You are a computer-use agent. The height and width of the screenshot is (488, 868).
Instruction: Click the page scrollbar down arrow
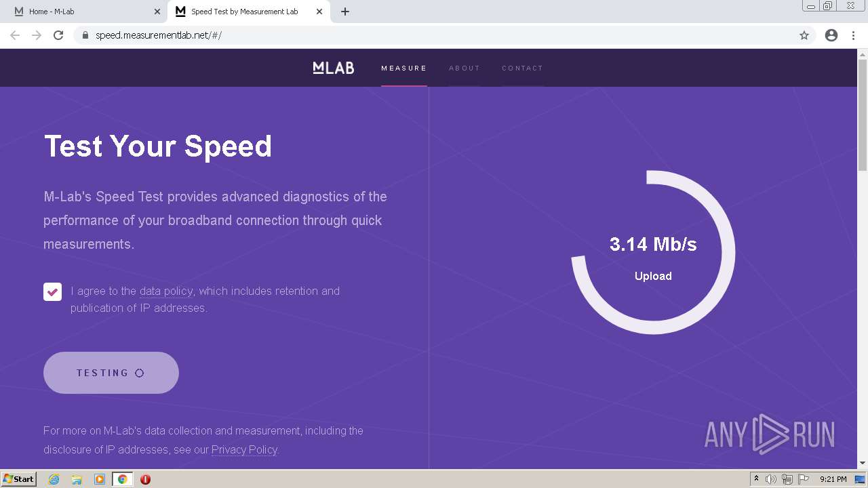(x=863, y=464)
